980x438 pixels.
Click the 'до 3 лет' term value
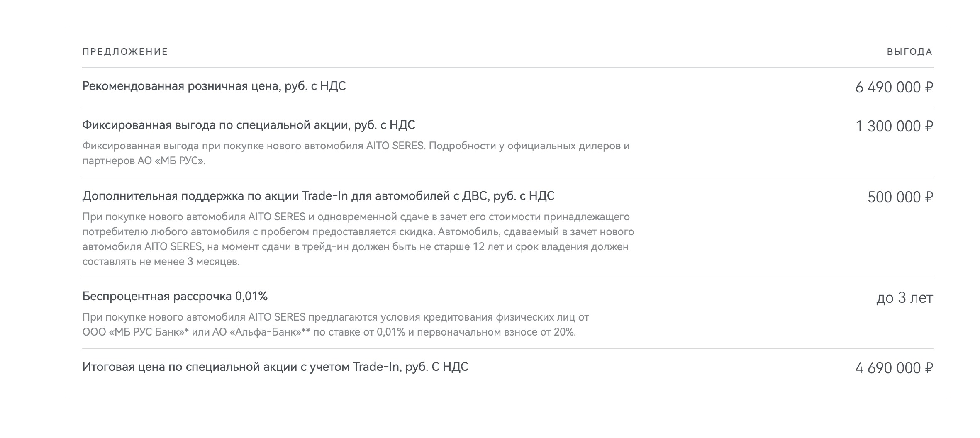[904, 298]
